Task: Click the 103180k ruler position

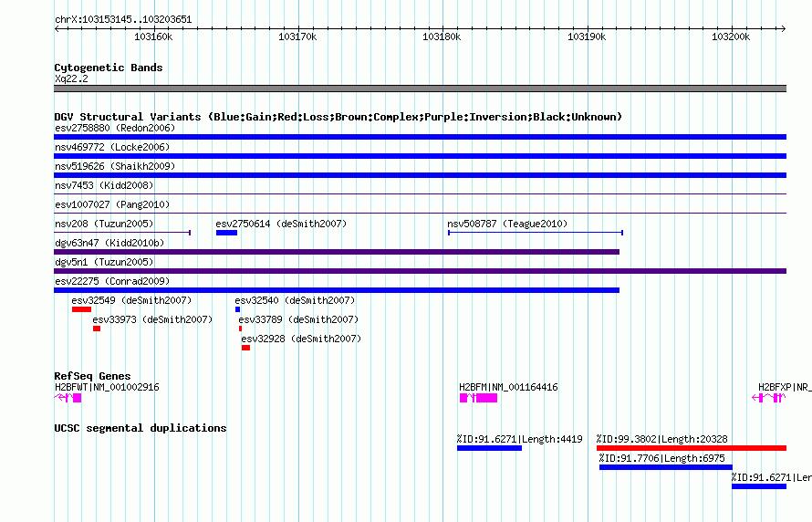Action: [x=442, y=37]
